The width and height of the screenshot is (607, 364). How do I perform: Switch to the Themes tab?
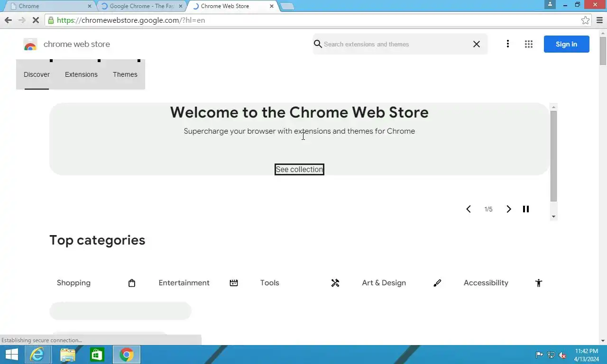coord(125,74)
